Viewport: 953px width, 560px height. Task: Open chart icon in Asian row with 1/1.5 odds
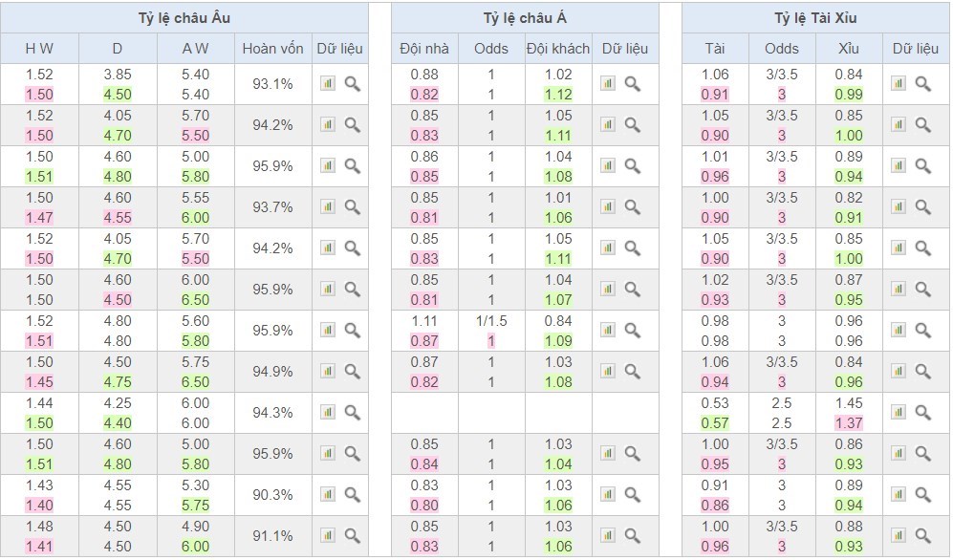point(608,330)
